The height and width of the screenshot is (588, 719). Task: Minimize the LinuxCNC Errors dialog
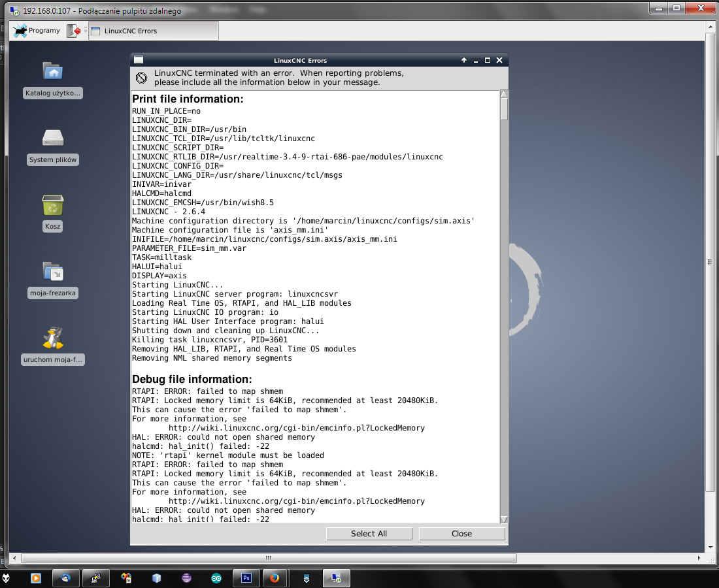[476, 61]
